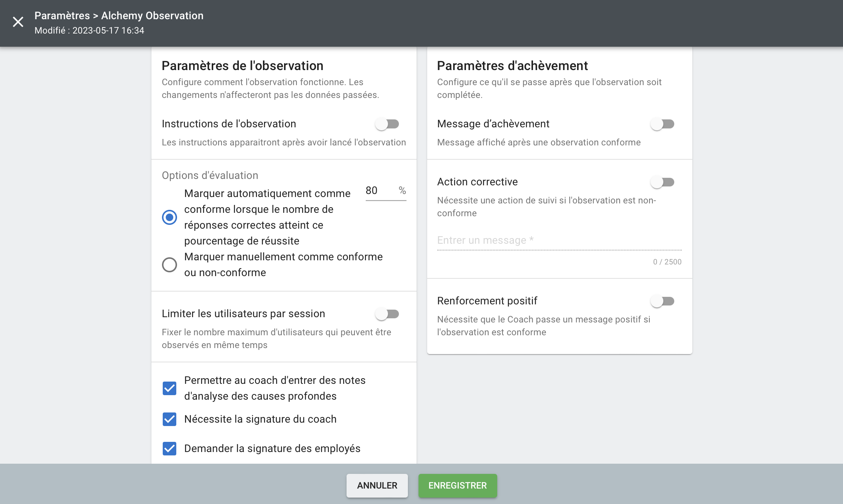The width and height of the screenshot is (843, 504).
Task: Click the 80 percent pass-rate field
Action: click(x=379, y=191)
